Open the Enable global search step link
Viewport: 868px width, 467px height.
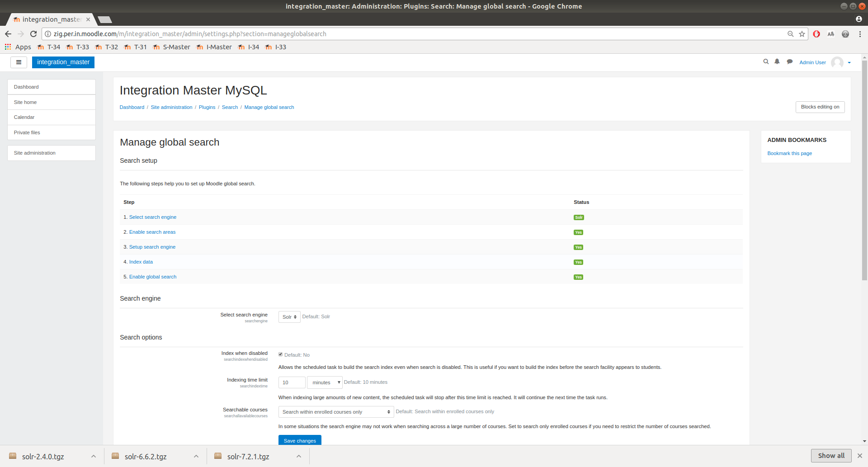[x=153, y=277]
